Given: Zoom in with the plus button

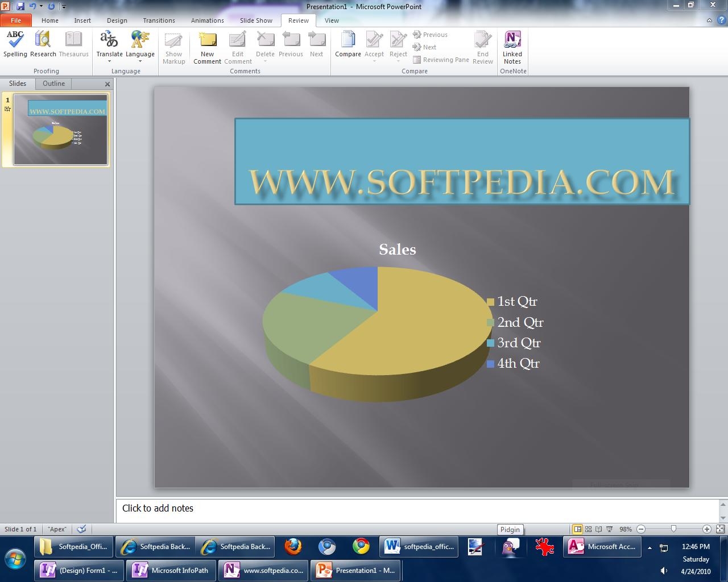Looking at the screenshot, I should point(707,529).
